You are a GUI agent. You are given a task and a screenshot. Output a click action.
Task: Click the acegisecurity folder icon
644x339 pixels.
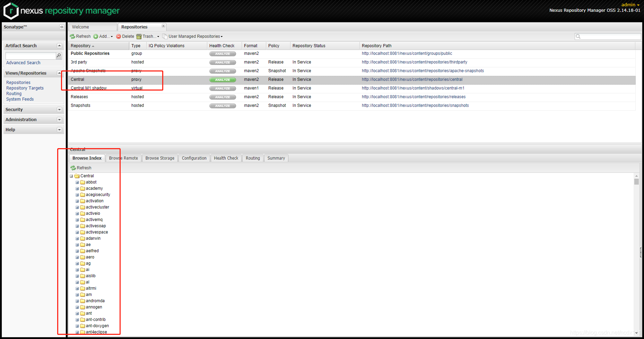(x=82, y=195)
